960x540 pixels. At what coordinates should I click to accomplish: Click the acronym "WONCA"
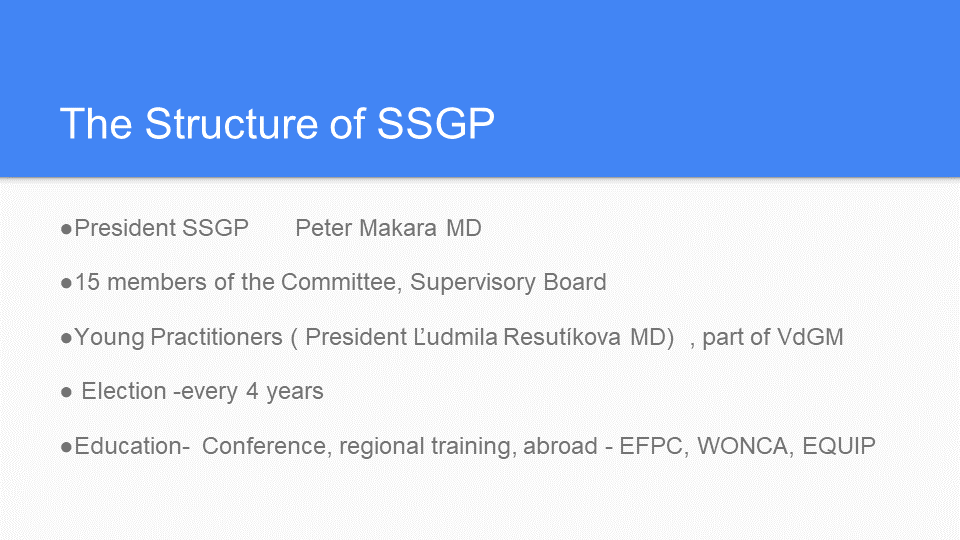pyautogui.click(x=743, y=446)
